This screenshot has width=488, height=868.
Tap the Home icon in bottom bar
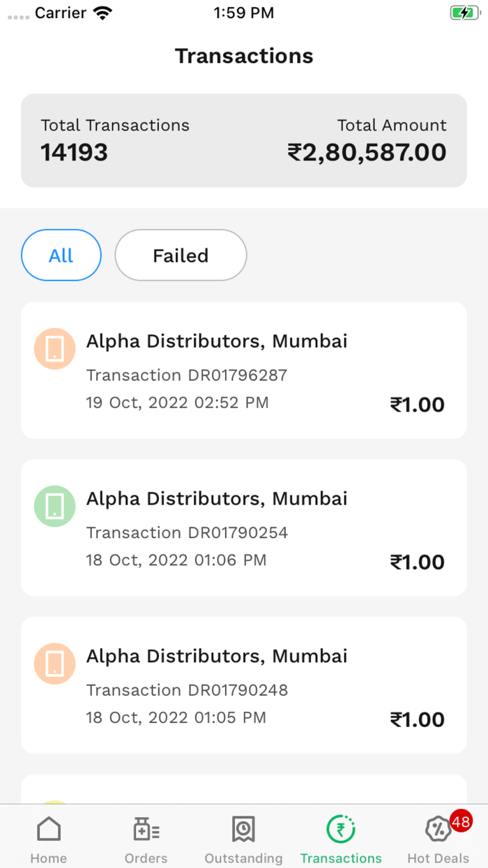pyautogui.click(x=49, y=830)
